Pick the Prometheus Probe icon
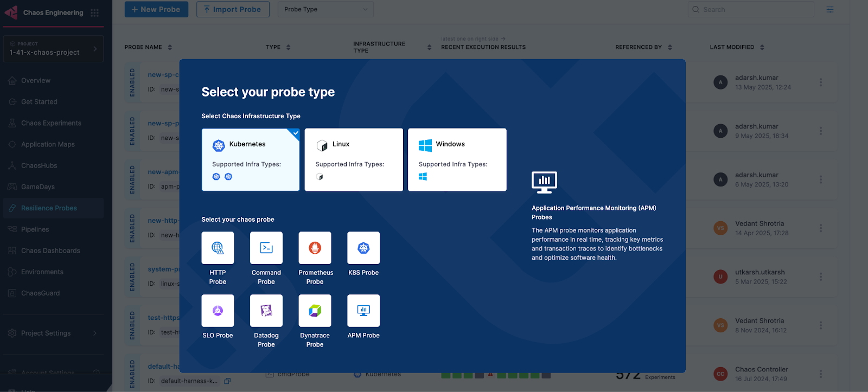The height and width of the screenshot is (392, 868). click(315, 248)
